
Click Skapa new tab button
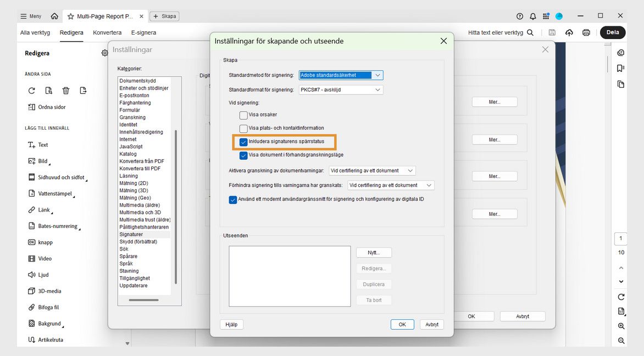[164, 16]
